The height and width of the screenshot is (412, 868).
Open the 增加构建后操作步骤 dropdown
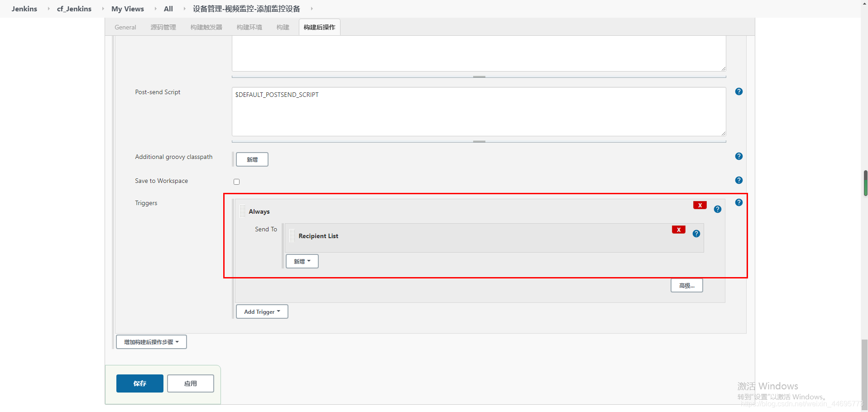(x=151, y=342)
